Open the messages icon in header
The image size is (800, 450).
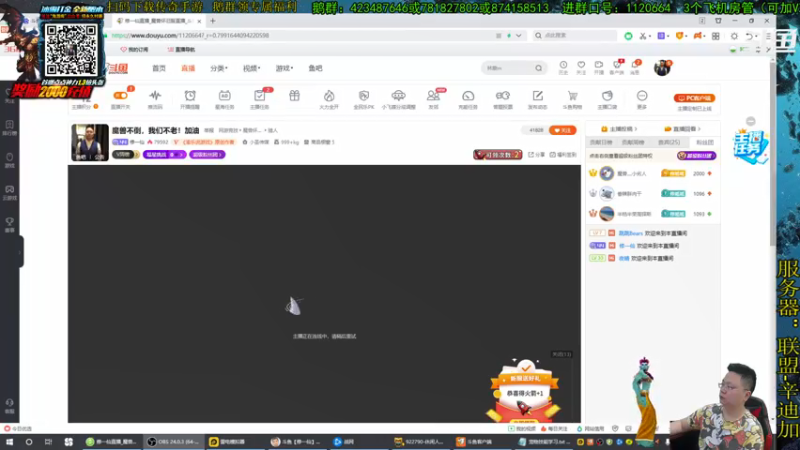click(x=635, y=65)
